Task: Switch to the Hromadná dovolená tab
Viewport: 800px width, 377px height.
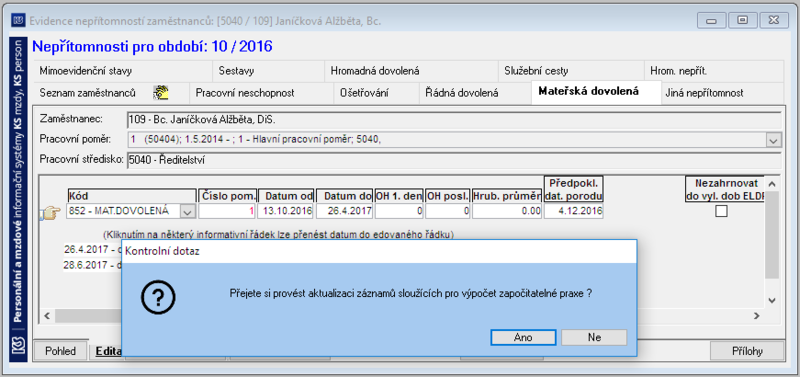Action: click(x=411, y=71)
